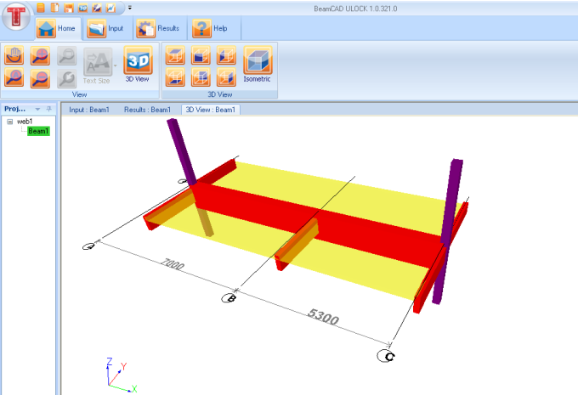Select the Top view cube icon
579x397 pixels.
[175, 55]
